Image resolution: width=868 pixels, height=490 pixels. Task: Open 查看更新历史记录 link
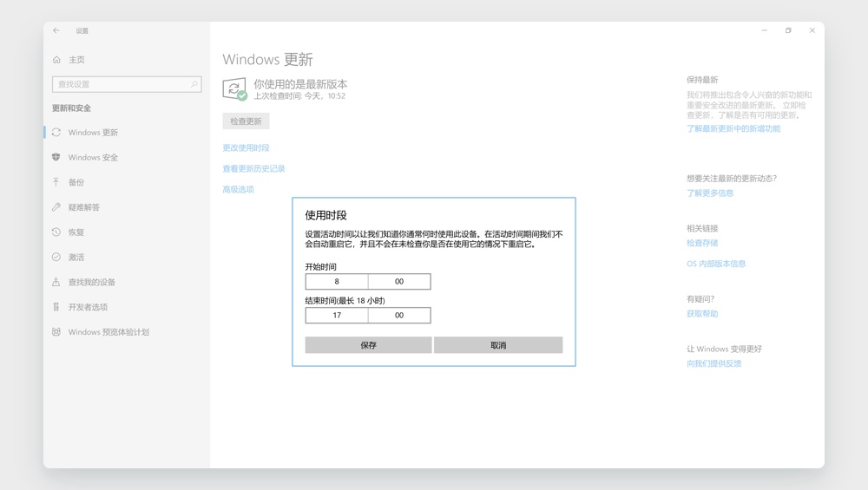click(x=253, y=168)
